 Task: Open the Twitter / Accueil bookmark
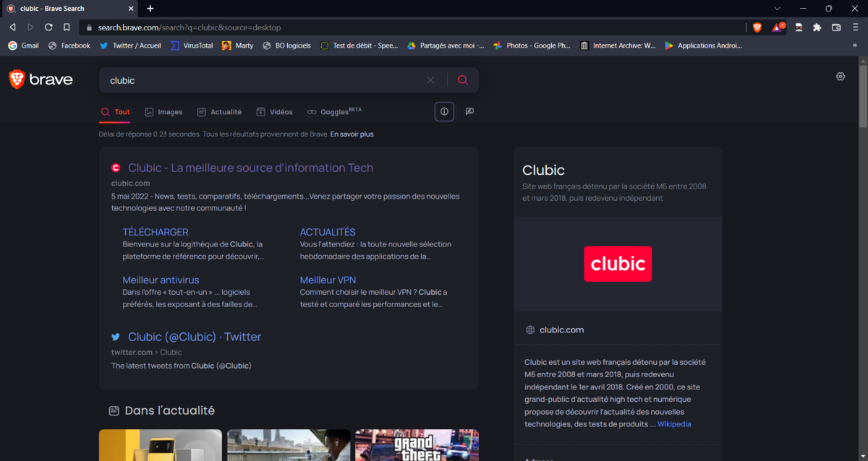130,46
